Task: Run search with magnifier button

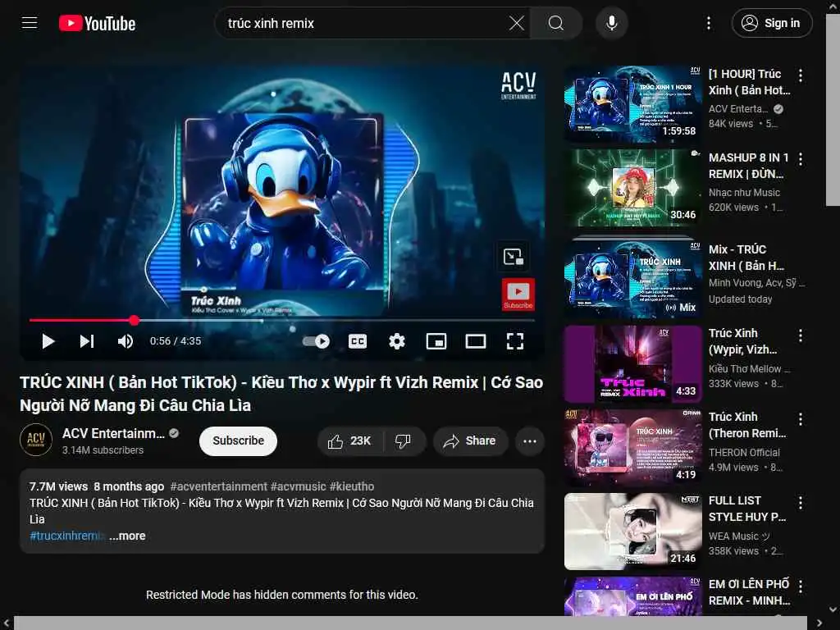Action: (555, 23)
